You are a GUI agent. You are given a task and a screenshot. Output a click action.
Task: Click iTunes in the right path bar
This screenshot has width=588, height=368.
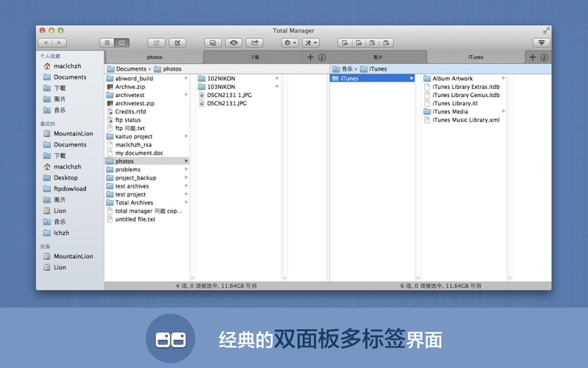(373, 69)
